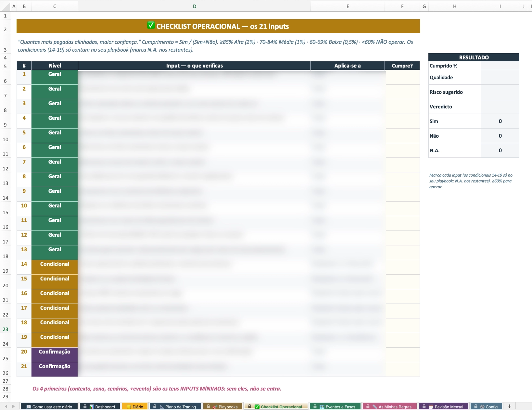
Task: Click the previous sheet navigation arrow
Action: point(6,406)
